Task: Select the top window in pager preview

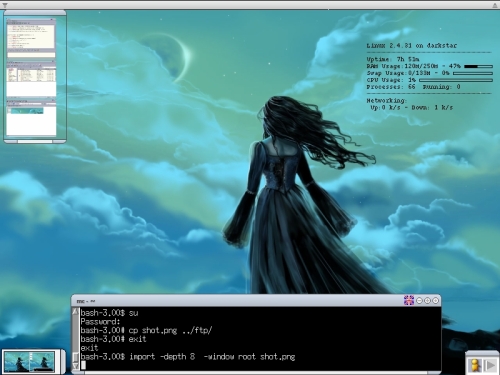Action: coord(31,38)
